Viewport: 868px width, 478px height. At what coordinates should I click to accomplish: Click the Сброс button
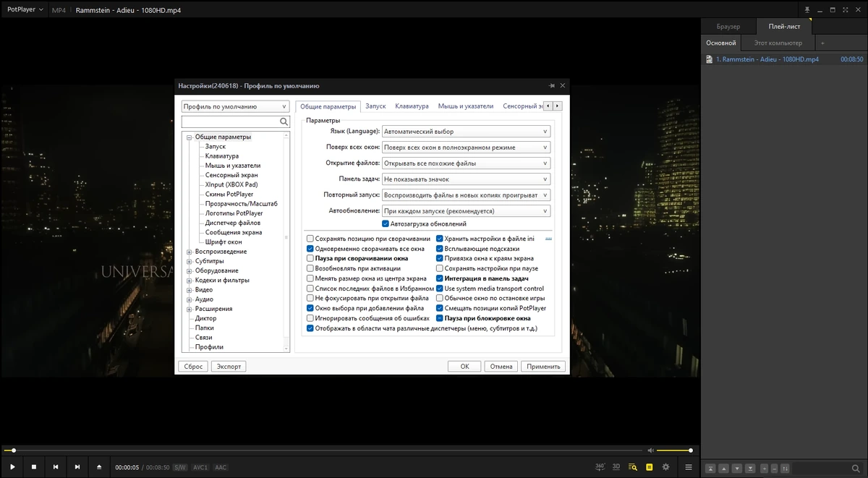pos(193,367)
